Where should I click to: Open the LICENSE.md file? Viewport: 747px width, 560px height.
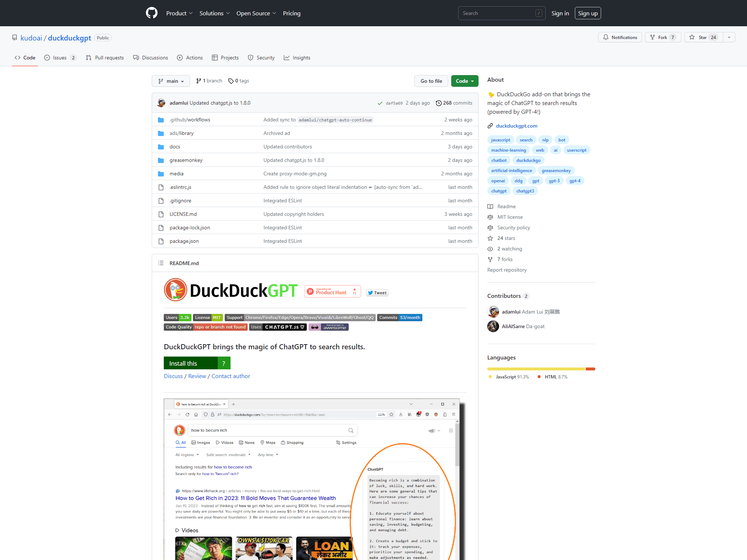[x=183, y=214]
